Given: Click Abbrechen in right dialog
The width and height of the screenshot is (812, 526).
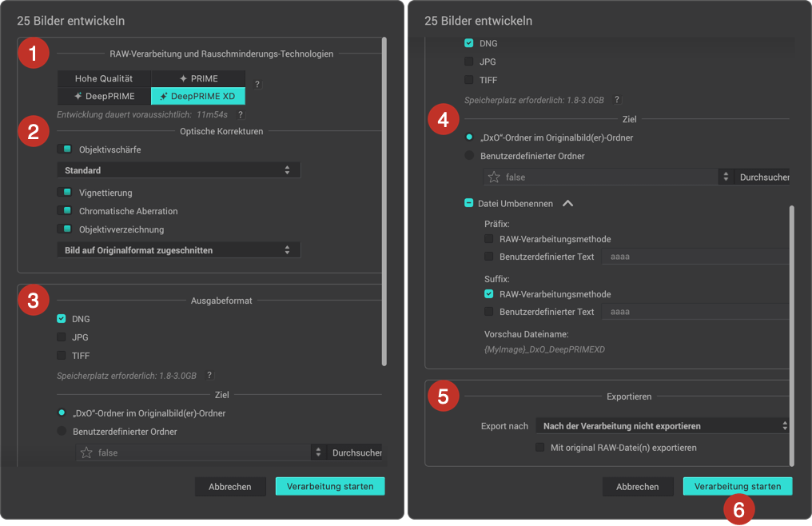Looking at the screenshot, I should (x=638, y=487).
